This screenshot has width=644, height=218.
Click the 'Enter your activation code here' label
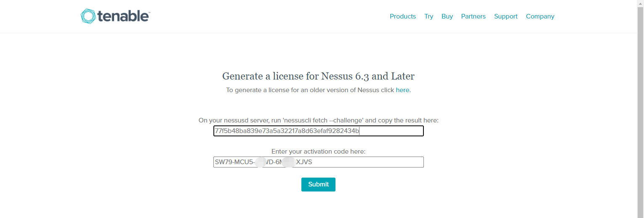coord(318,152)
